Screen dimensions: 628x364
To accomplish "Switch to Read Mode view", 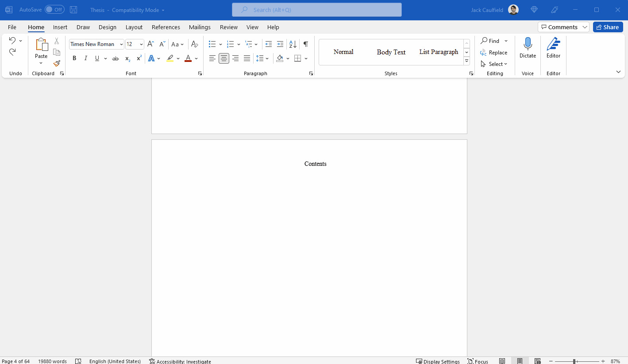I will point(502,361).
